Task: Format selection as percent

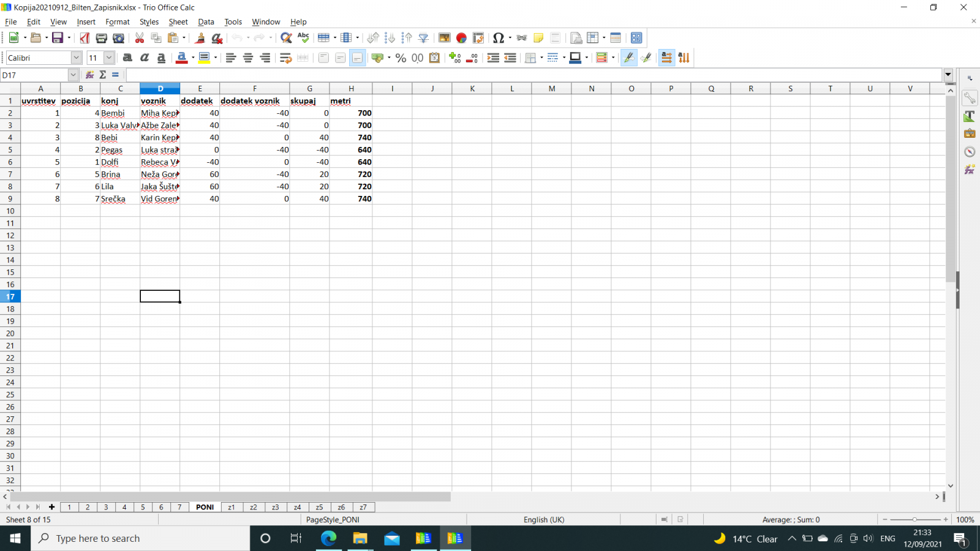Action: [x=401, y=58]
